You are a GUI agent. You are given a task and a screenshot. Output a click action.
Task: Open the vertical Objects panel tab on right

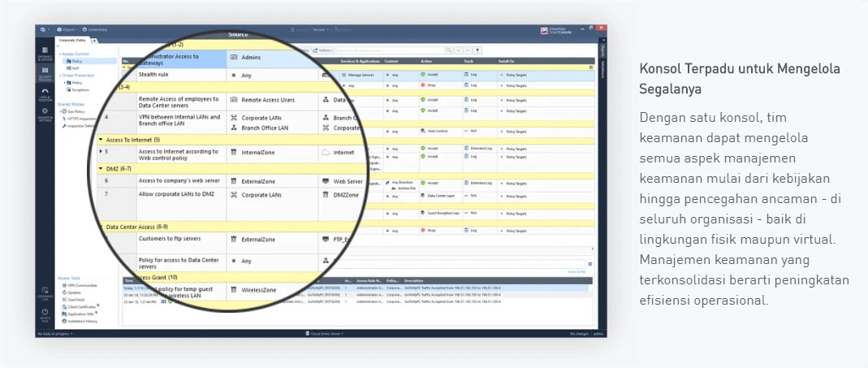(602, 50)
